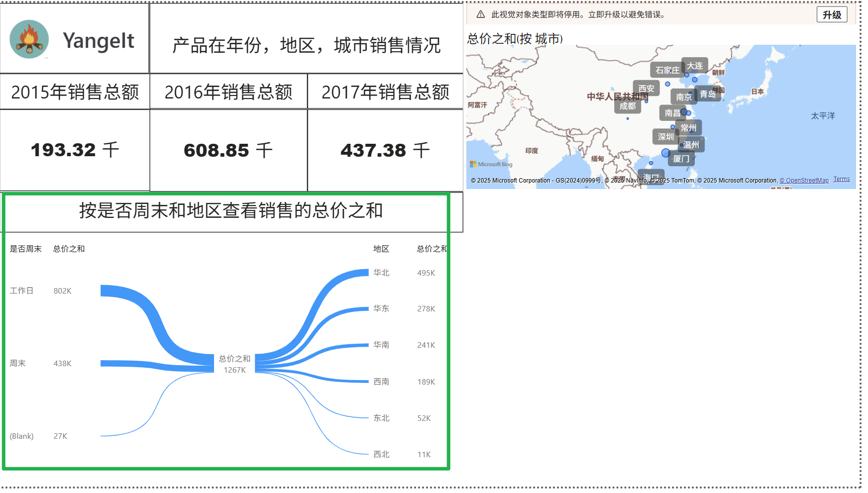Select the 石家庄 city label on map
The height and width of the screenshot is (493, 868).
point(667,70)
